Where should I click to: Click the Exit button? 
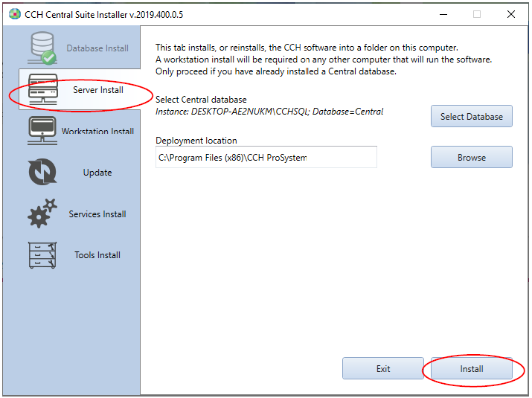tap(382, 368)
